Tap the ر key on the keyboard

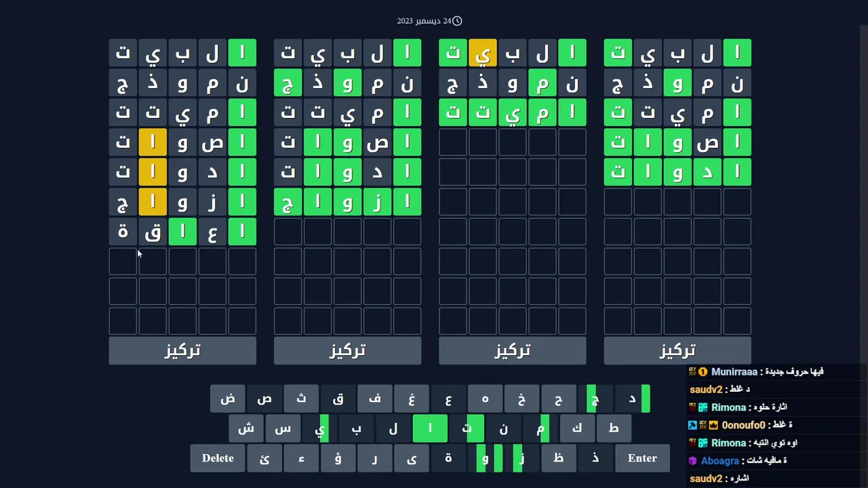click(374, 458)
